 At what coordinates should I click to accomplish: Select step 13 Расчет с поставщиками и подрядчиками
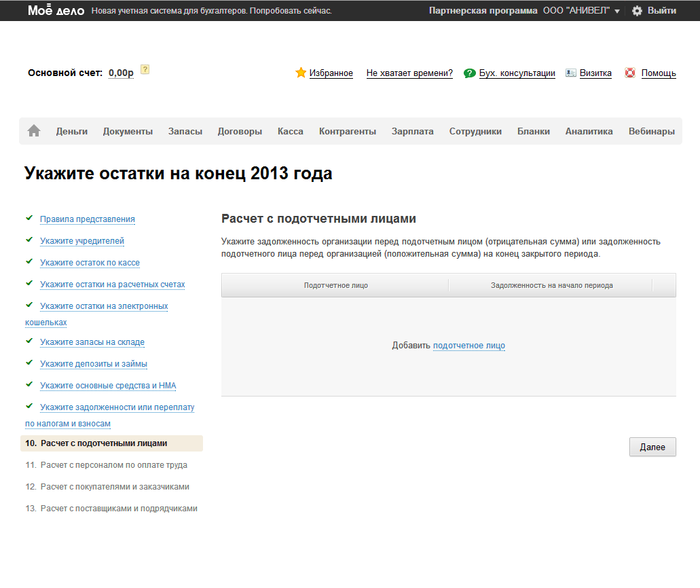coord(119,509)
